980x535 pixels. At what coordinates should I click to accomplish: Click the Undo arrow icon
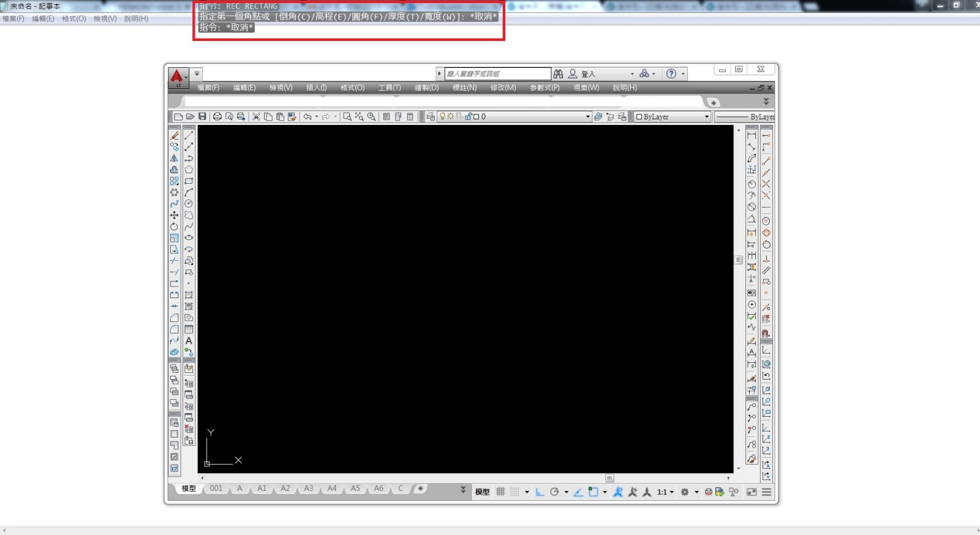tap(307, 116)
